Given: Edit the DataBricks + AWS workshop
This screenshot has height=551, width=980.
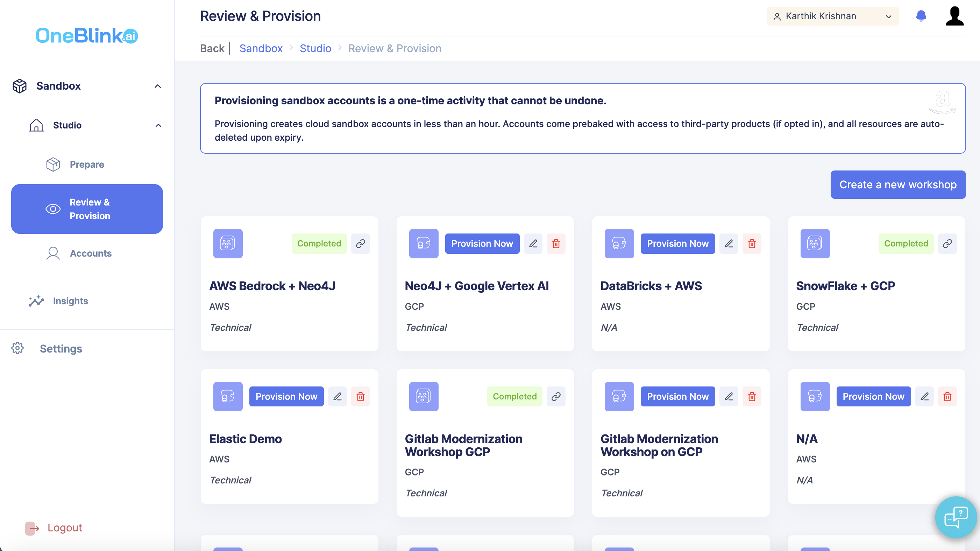Looking at the screenshot, I should [x=729, y=244].
